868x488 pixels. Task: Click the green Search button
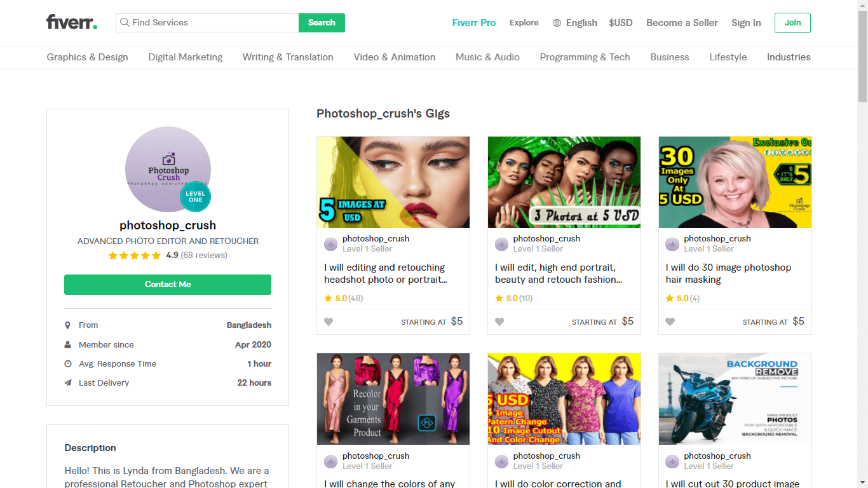point(322,22)
